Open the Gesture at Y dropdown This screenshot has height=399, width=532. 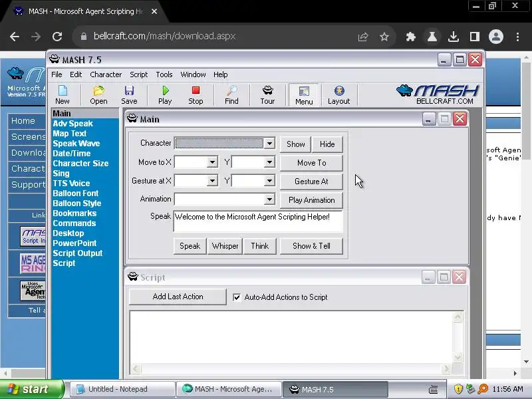click(x=269, y=181)
